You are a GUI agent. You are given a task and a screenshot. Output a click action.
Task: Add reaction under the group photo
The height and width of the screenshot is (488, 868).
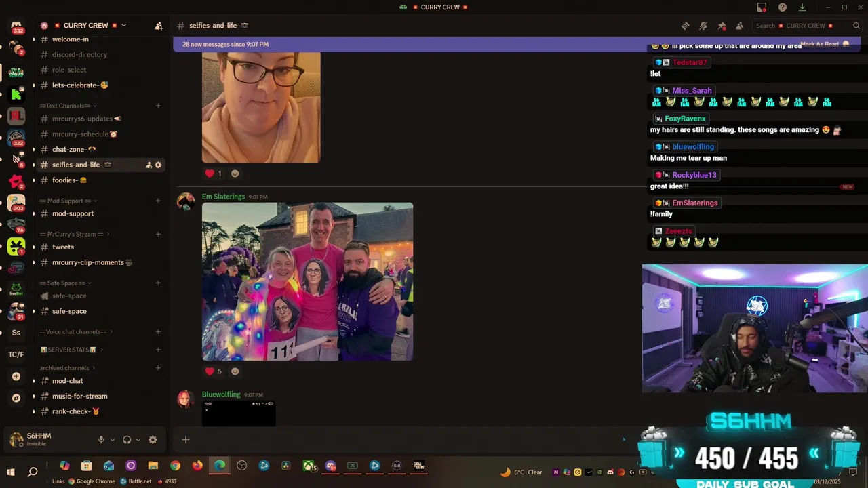click(x=235, y=371)
